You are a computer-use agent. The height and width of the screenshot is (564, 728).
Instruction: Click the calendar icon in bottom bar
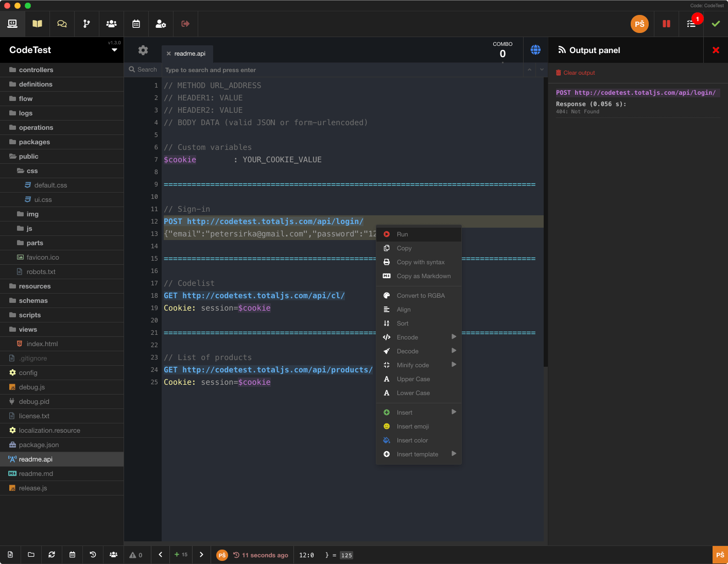pos(72,555)
